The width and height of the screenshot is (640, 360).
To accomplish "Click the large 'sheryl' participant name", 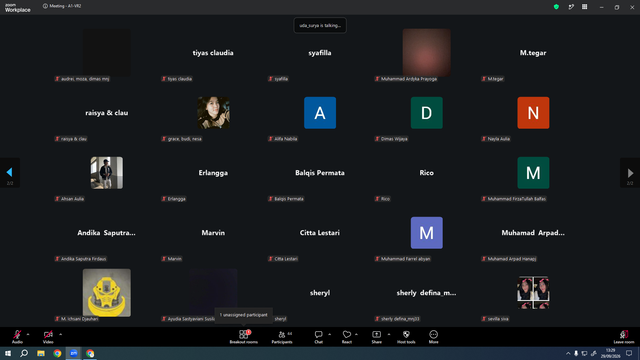I will 320,293.
